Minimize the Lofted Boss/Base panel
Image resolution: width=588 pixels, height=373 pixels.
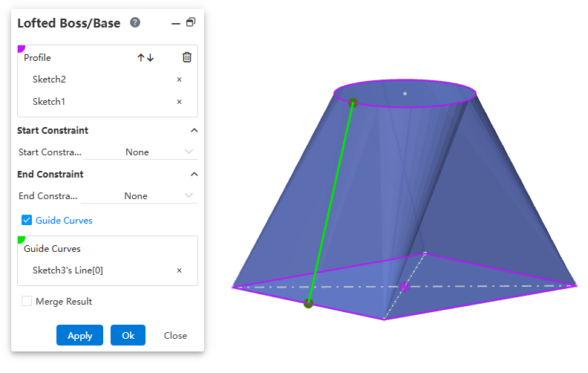pos(176,23)
